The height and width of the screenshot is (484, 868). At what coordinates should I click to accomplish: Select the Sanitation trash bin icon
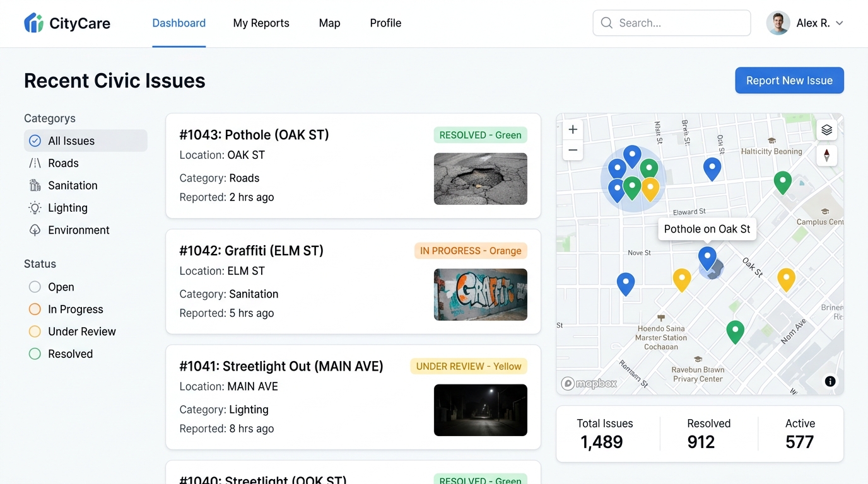pyautogui.click(x=35, y=185)
